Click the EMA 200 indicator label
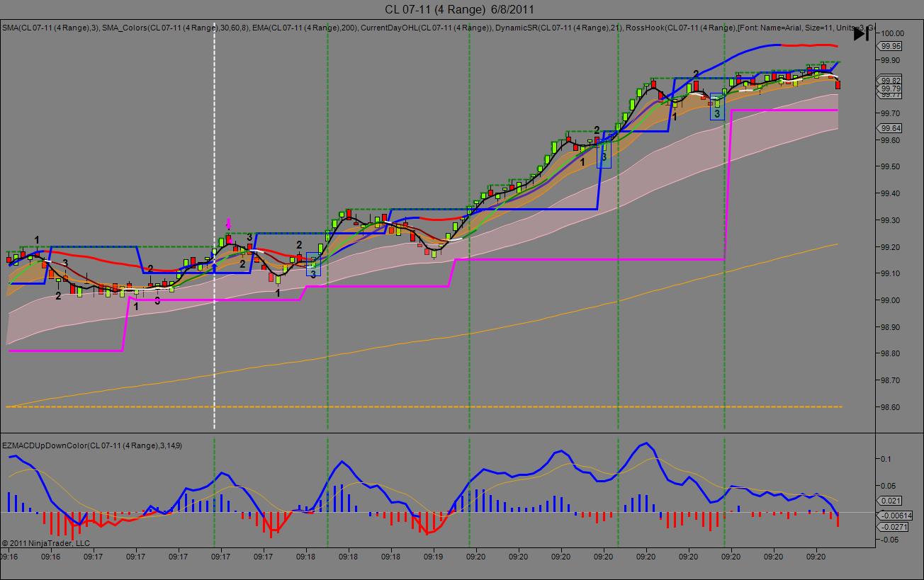The height and width of the screenshot is (580, 924). (305, 28)
